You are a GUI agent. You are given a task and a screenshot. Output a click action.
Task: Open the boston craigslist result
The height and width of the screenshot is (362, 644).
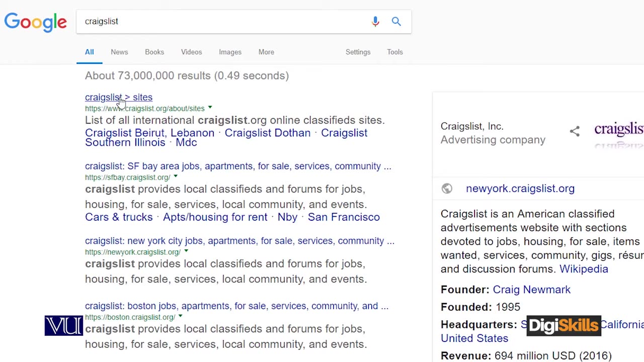[x=236, y=306]
